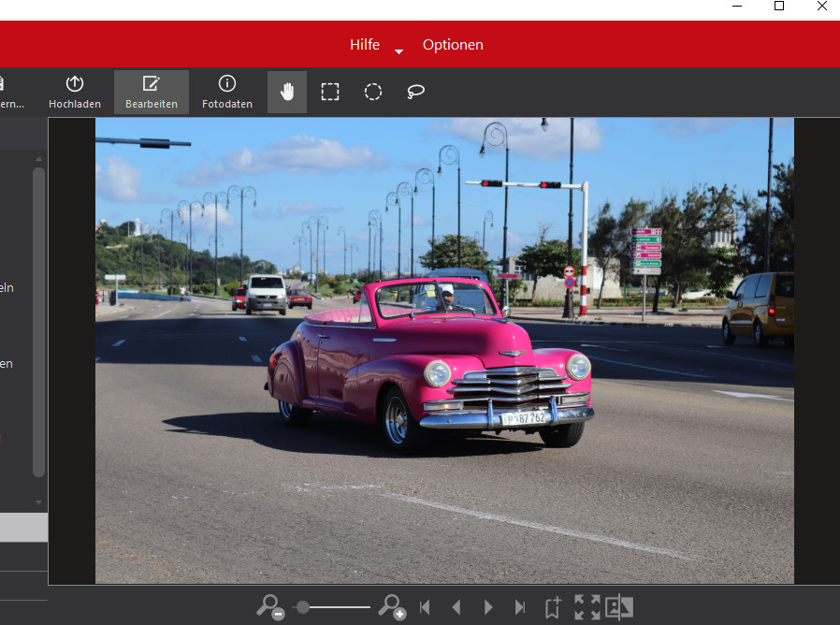
Task: Switch to fullscreen view
Action: point(587,607)
